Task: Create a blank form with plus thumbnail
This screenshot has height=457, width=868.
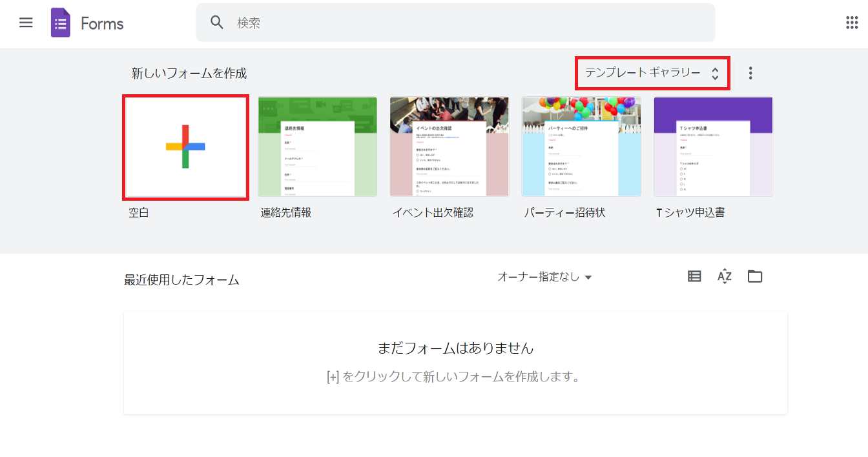Action: pos(185,147)
